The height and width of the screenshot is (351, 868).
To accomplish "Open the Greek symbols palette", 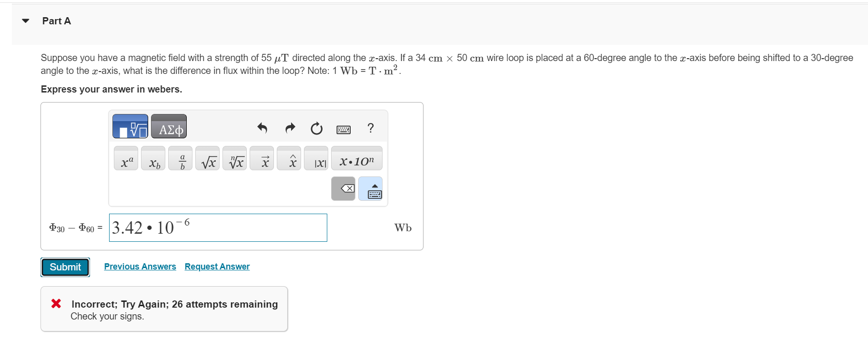I will click(169, 126).
